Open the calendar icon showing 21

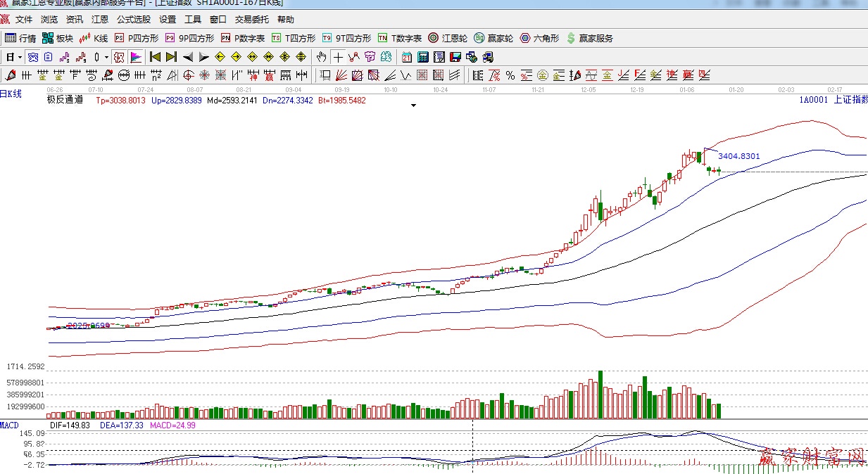406,57
